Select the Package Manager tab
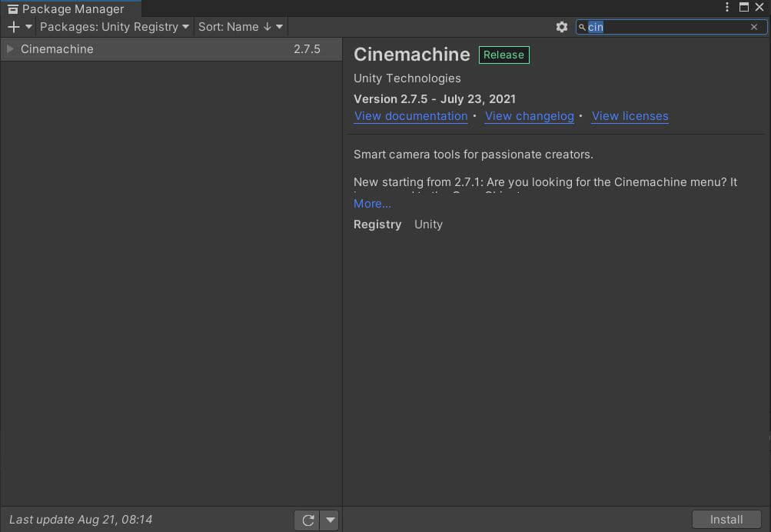 (x=71, y=9)
